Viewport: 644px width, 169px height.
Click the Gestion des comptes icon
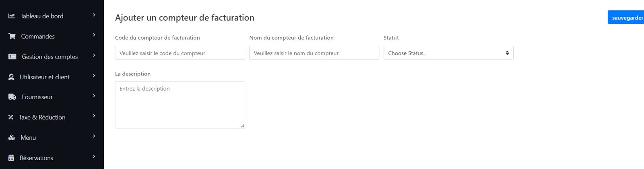click(x=12, y=57)
